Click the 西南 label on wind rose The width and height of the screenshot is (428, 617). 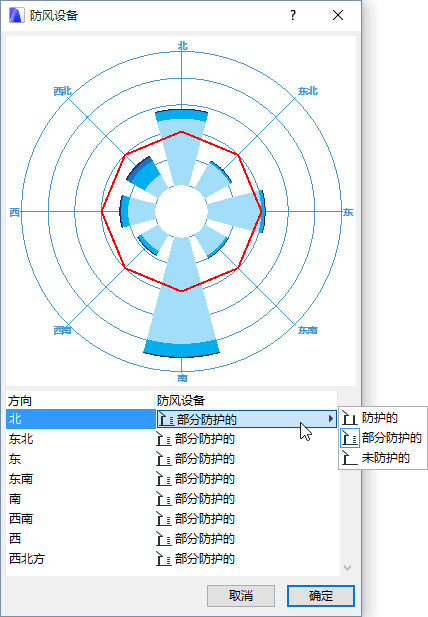[x=63, y=330]
